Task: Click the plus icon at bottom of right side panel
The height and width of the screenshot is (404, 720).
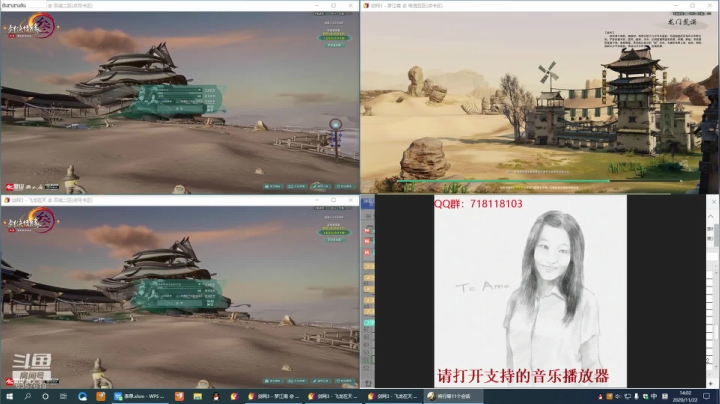Action: tap(711, 383)
